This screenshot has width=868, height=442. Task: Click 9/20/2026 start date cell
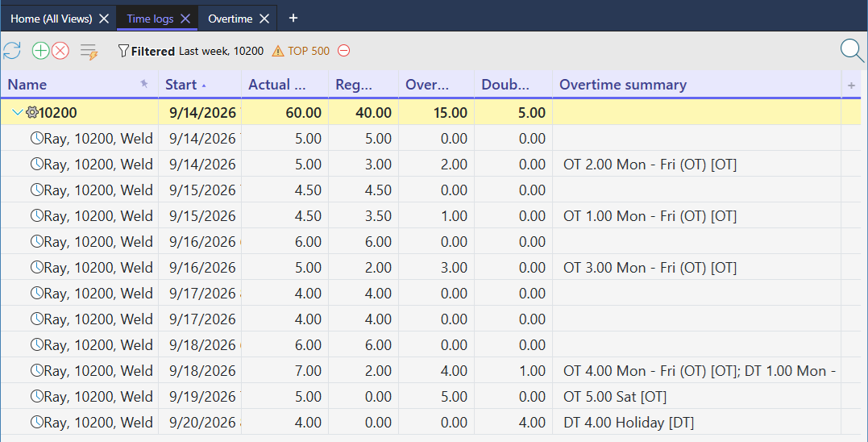coord(201,423)
